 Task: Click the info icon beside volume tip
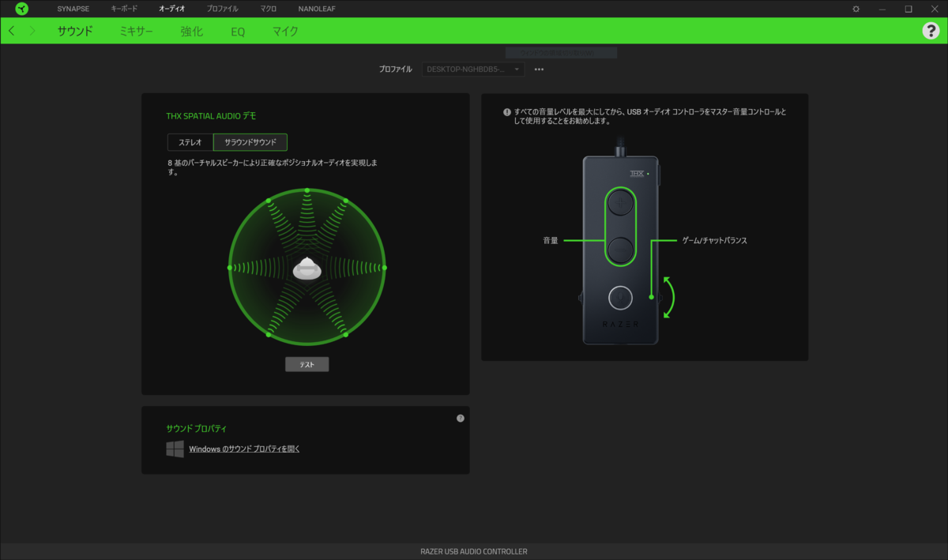pyautogui.click(x=507, y=112)
